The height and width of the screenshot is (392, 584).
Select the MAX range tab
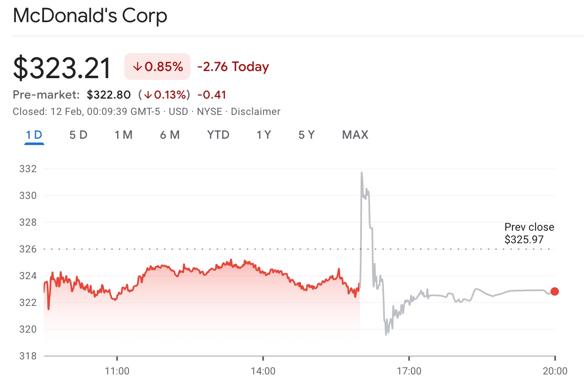(355, 135)
